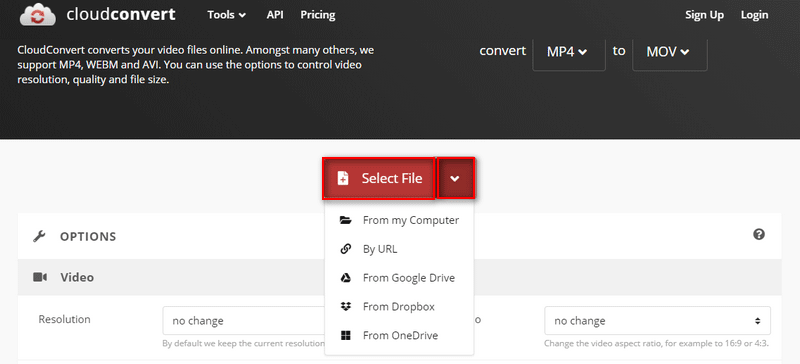Image resolution: width=800 pixels, height=364 pixels.
Task: Click the file-plus icon on Select File
Action: pyautogui.click(x=343, y=178)
